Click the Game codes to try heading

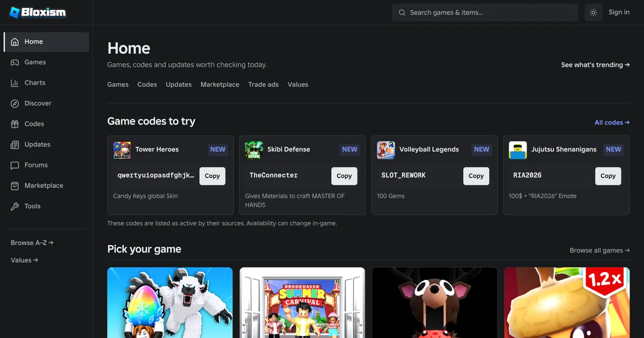coord(151,122)
